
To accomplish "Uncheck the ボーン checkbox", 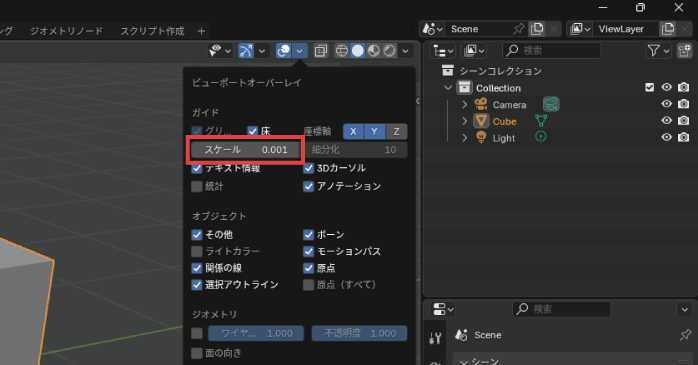I will pos(308,235).
